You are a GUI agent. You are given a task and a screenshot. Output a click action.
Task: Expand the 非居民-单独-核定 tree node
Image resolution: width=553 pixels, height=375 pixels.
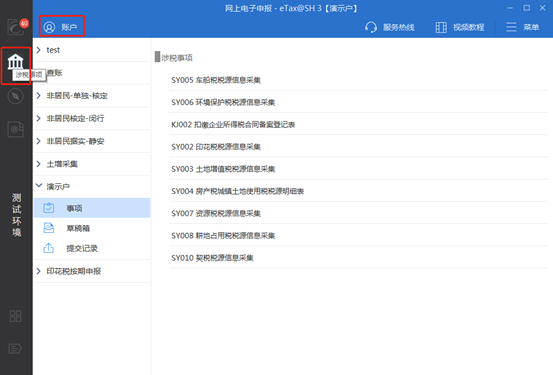point(39,96)
